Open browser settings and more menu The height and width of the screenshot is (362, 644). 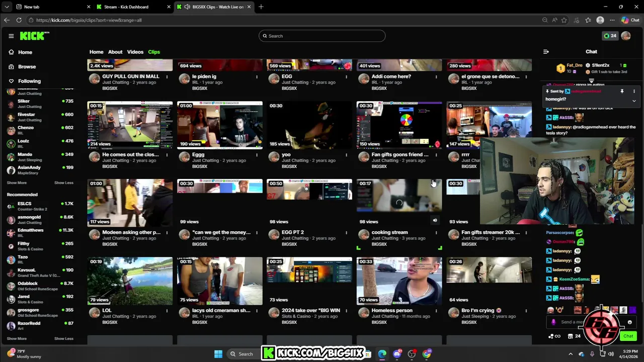click(612, 20)
